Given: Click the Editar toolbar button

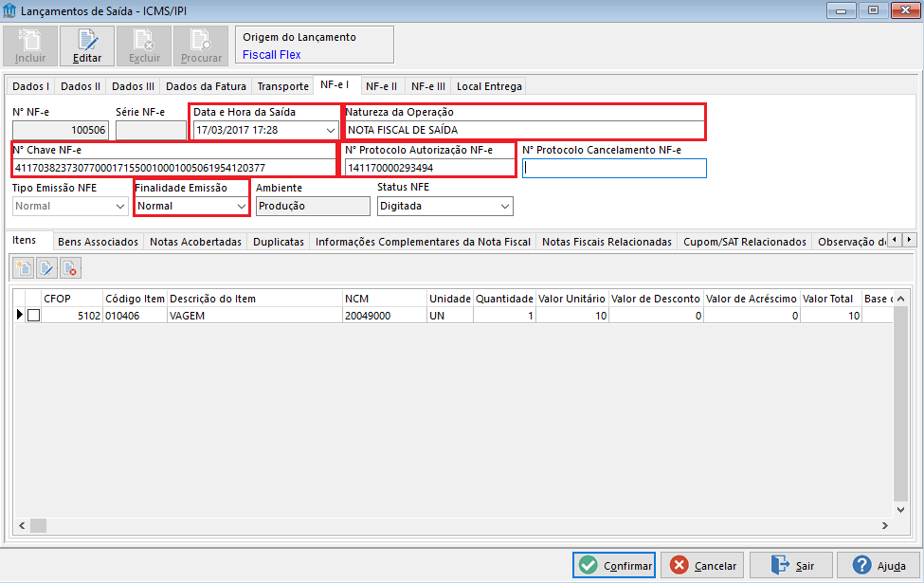Looking at the screenshot, I should click(87, 46).
